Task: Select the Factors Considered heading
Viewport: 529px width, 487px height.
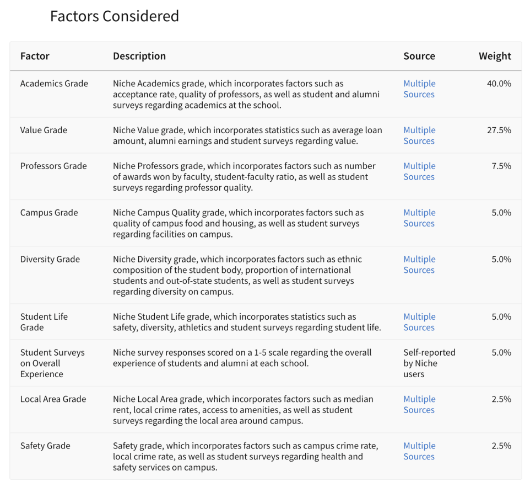Action: (x=114, y=16)
